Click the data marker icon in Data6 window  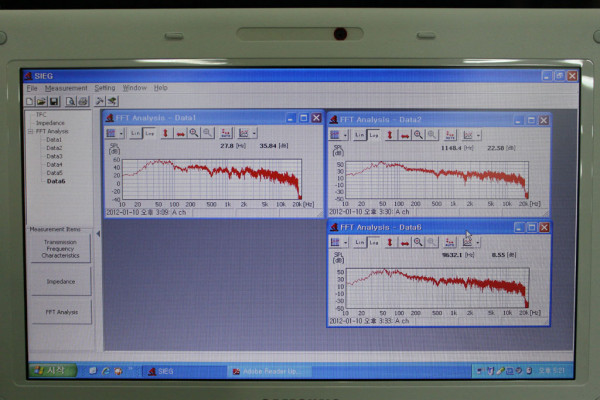[x=450, y=242]
